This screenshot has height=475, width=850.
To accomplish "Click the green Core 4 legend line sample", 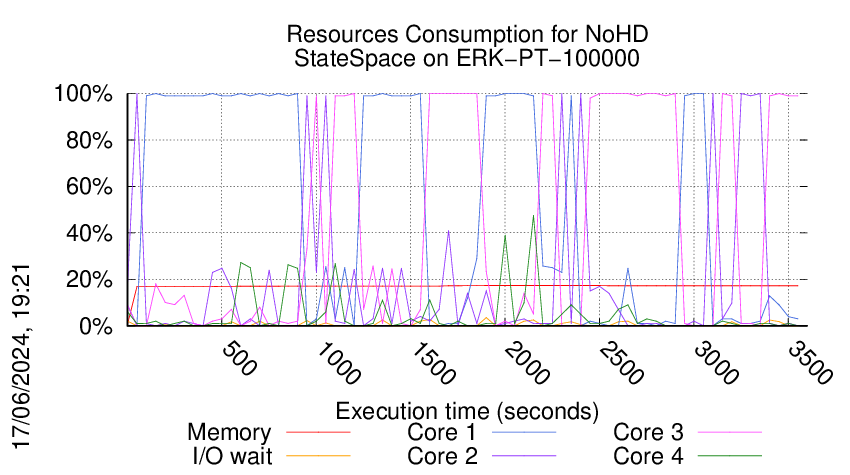I will [x=730, y=455].
